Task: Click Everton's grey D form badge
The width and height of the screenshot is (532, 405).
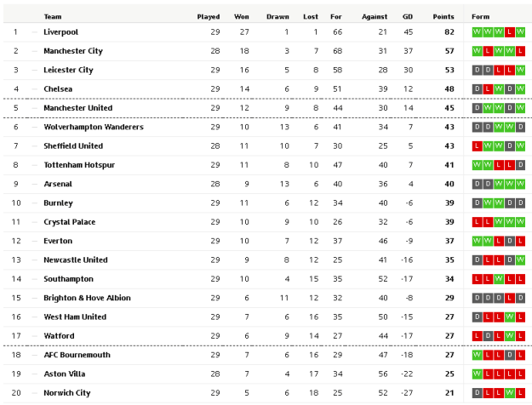Action: [509, 242]
